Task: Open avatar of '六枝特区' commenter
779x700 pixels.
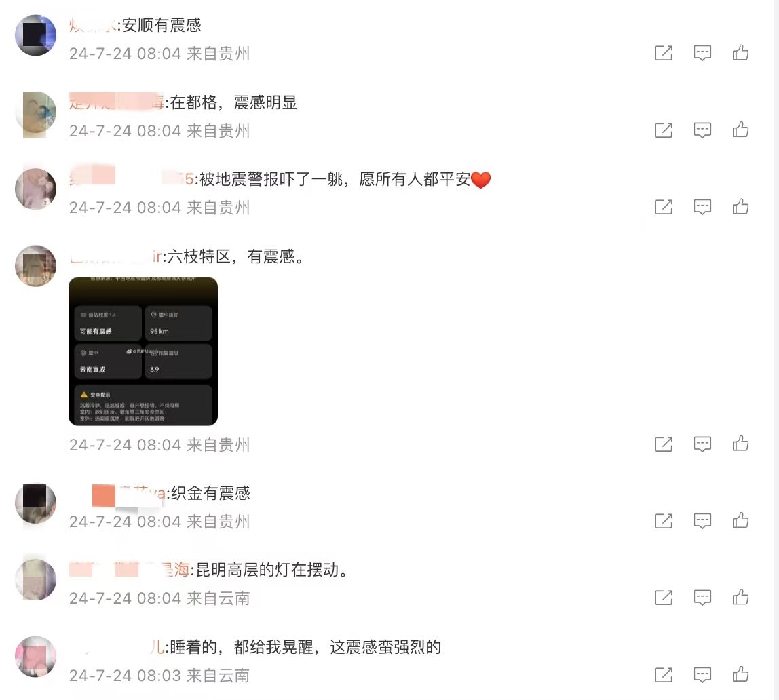Action: [x=35, y=266]
